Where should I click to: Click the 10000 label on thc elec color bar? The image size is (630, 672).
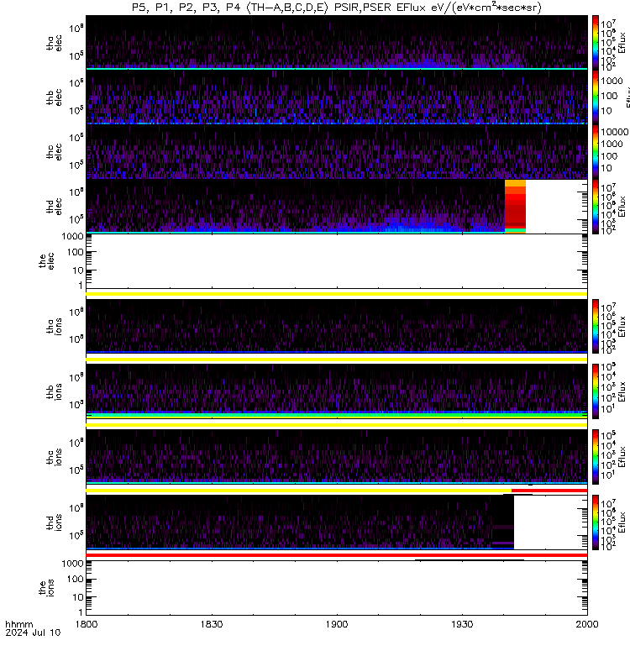click(x=615, y=132)
